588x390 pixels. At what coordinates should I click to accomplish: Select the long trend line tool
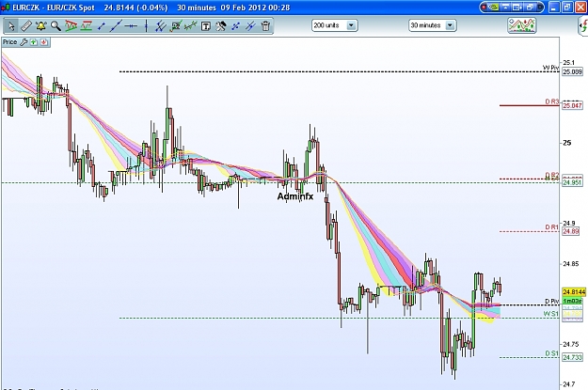point(116,26)
